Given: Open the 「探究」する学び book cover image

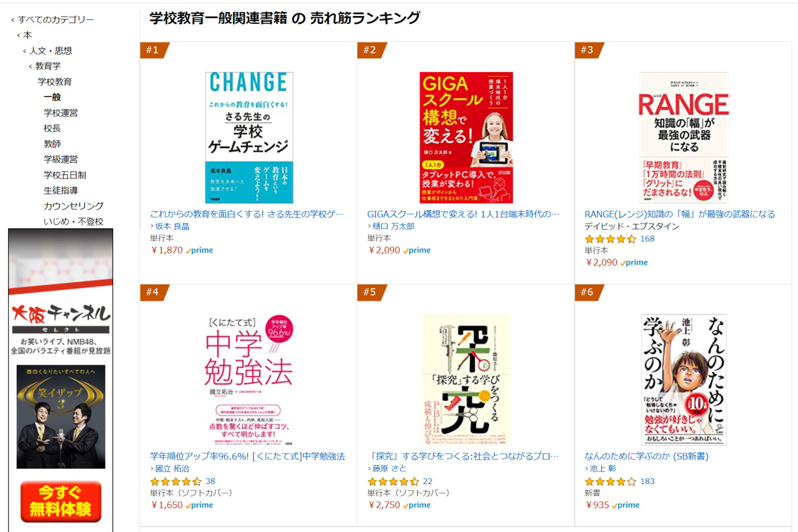Looking at the screenshot, I should coord(465,380).
